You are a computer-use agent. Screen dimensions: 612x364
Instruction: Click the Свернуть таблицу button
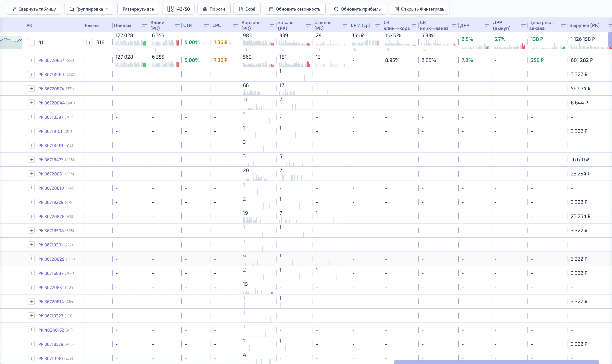pyautogui.click(x=33, y=9)
